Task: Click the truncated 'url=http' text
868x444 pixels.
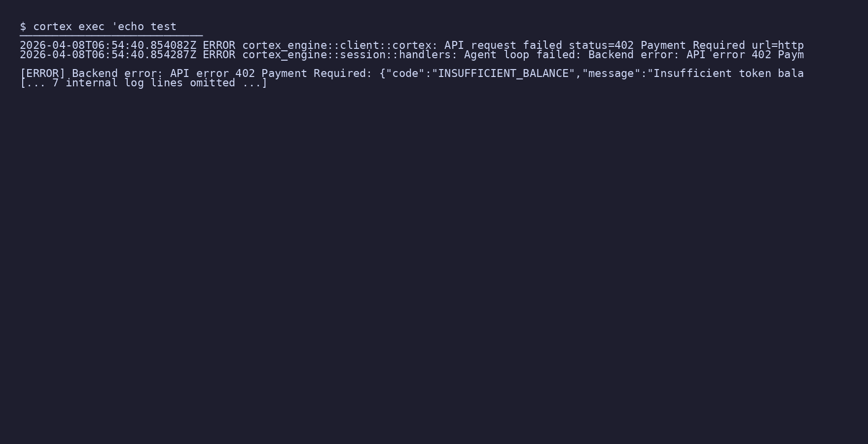Action: pyautogui.click(x=778, y=45)
